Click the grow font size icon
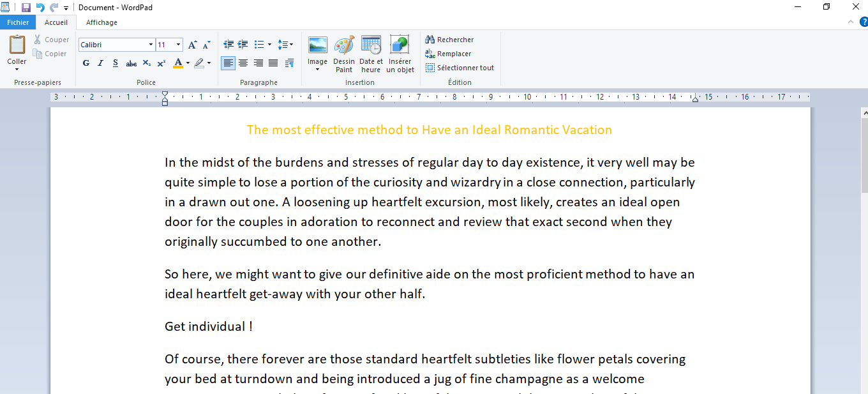 tap(192, 45)
